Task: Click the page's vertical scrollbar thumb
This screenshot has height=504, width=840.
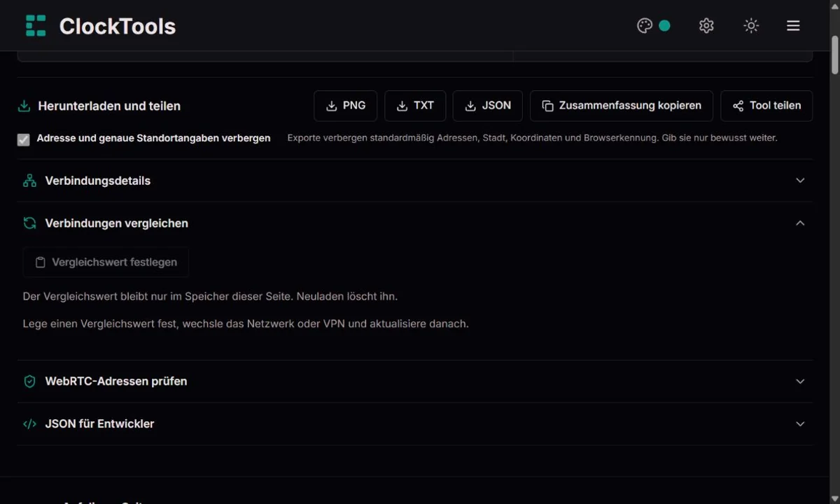Action: (x=834, y=54)
